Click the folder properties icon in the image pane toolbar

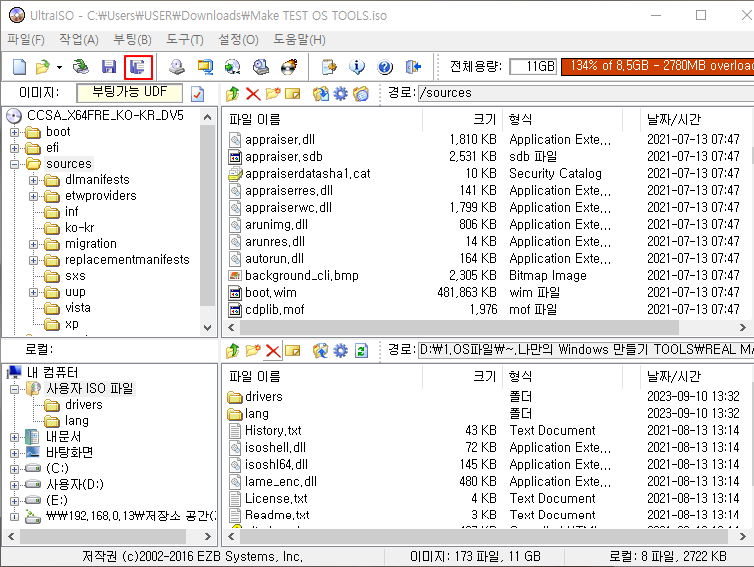361,93
